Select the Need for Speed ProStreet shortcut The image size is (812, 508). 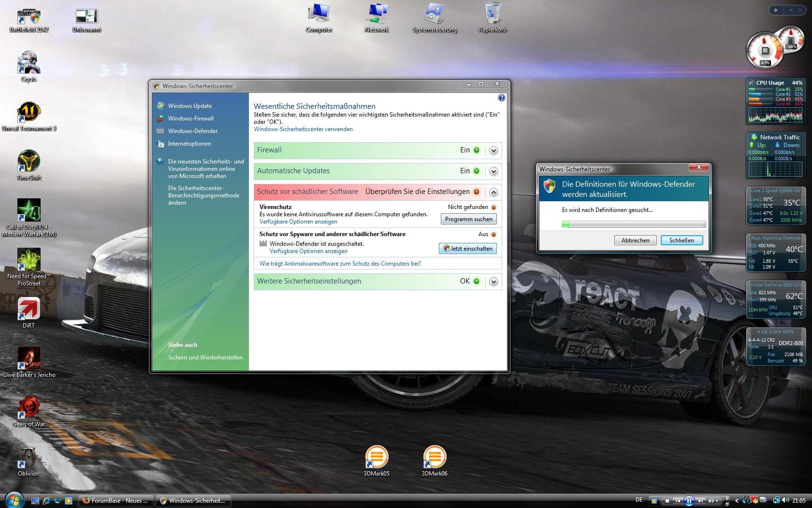29,268
